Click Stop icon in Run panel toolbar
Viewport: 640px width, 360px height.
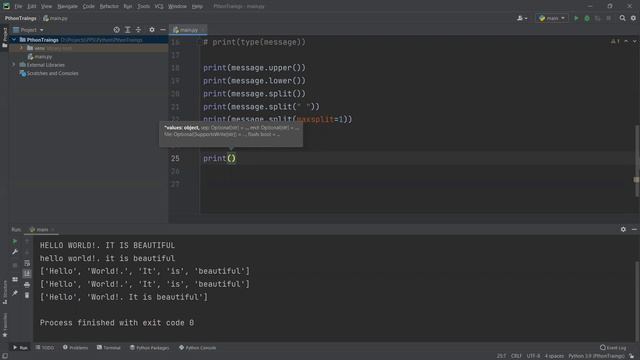pyautogui.click(x=15, y=265)
